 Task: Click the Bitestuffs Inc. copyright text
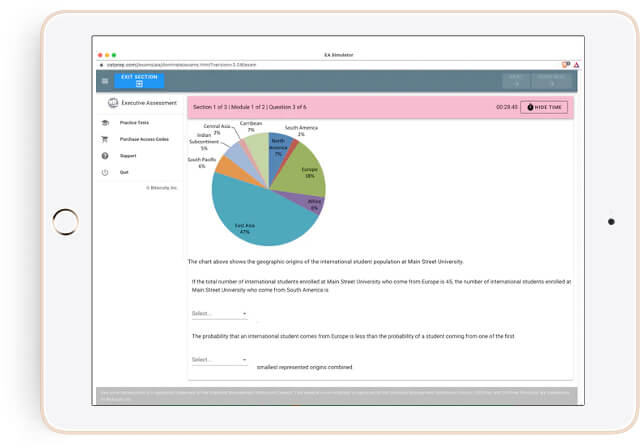pyautogui.click(x=162, y=188)
